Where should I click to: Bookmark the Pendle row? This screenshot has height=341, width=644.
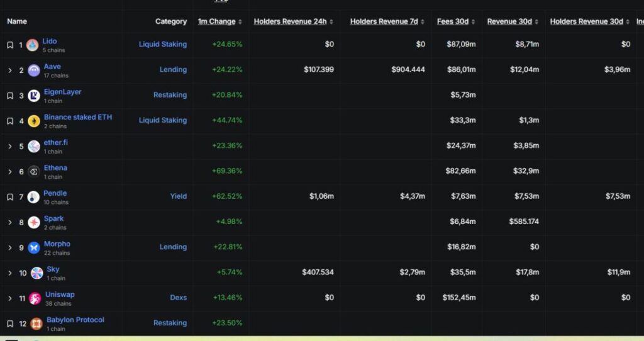pyautogui.click(x=10, y=197)
